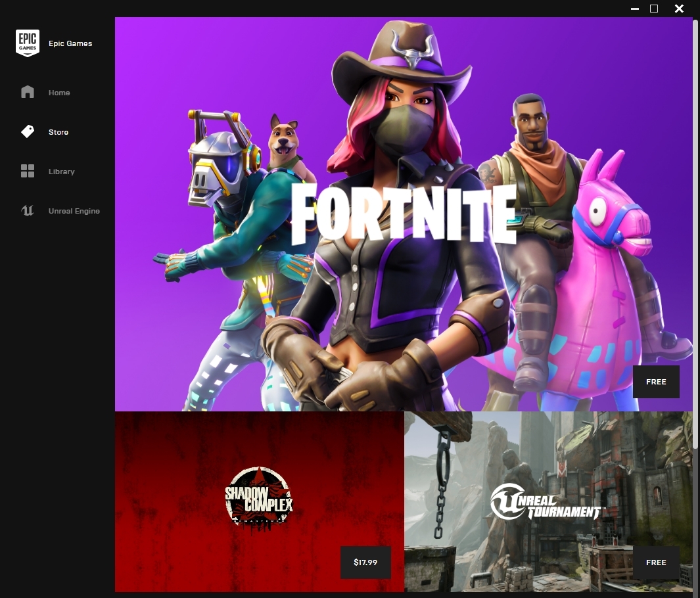Open the Unreal Tournament game tile
The width and height of the screenshot is (700, 598).
(x=548, y=501)
